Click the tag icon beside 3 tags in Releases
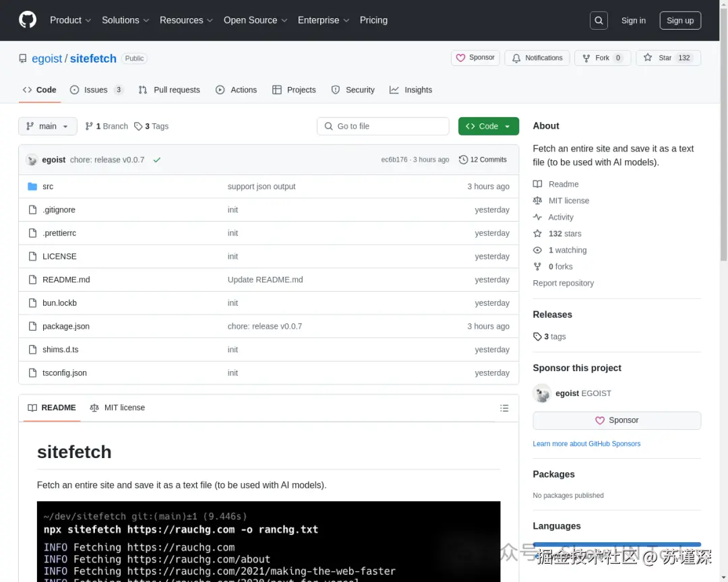Viewport: 728px width, 582px height. tap(538, 337)
